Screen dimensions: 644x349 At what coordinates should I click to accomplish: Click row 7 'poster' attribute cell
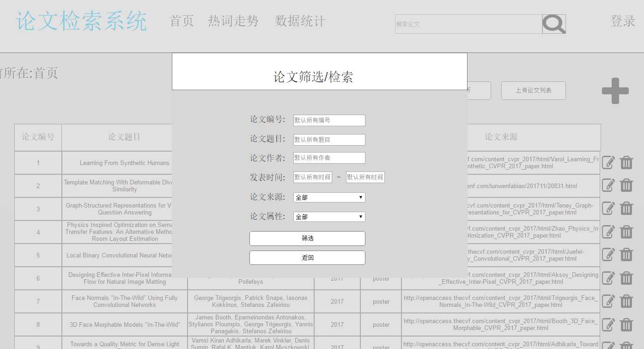tap(381, 301)
